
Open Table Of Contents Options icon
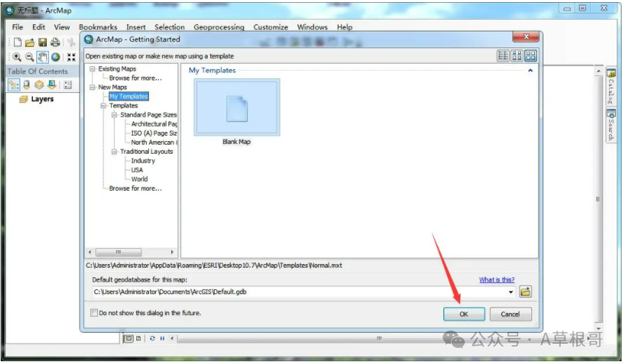[x=68, y=85]
